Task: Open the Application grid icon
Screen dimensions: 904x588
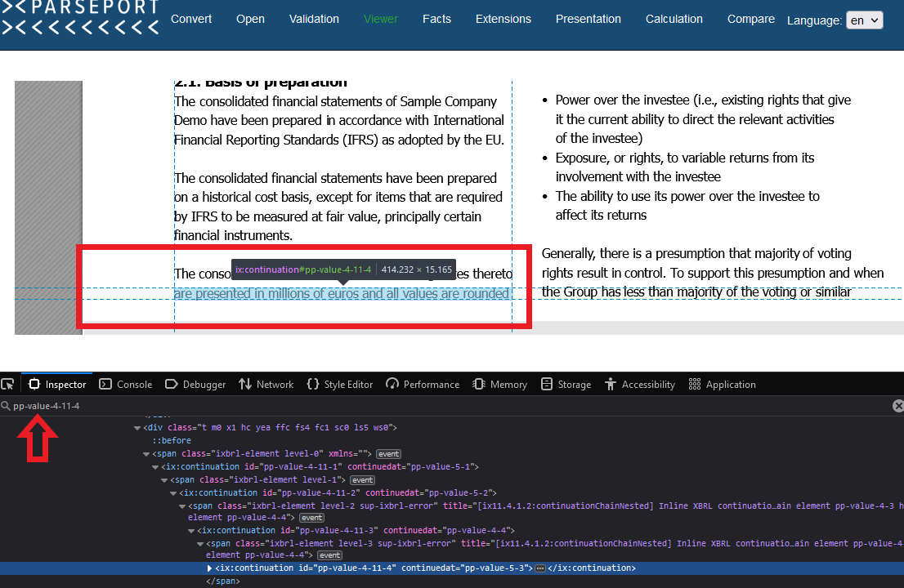Action: coord(694,384)
